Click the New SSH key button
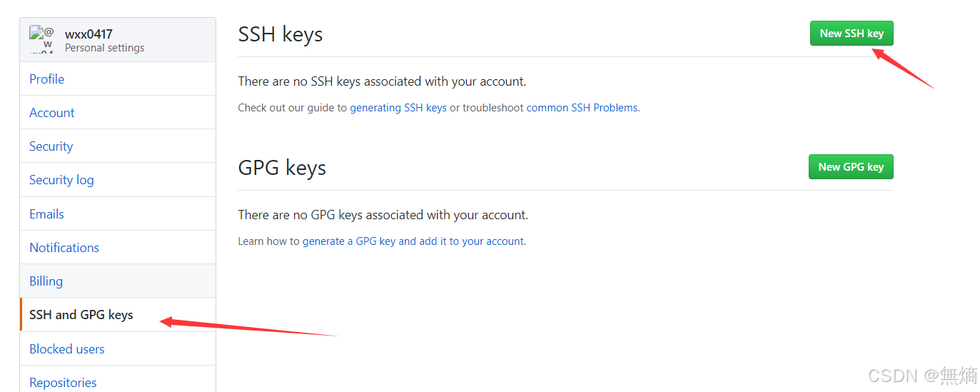Image resolution: width=980 pixels, height=392 pixels. click(x=852, y=34)
